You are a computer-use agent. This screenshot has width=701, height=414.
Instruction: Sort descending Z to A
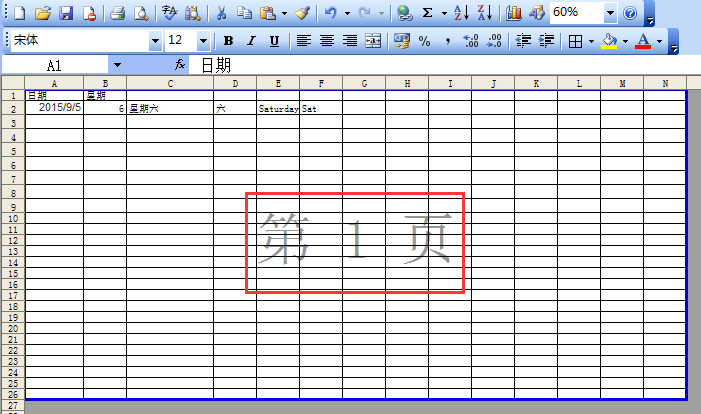485,13
